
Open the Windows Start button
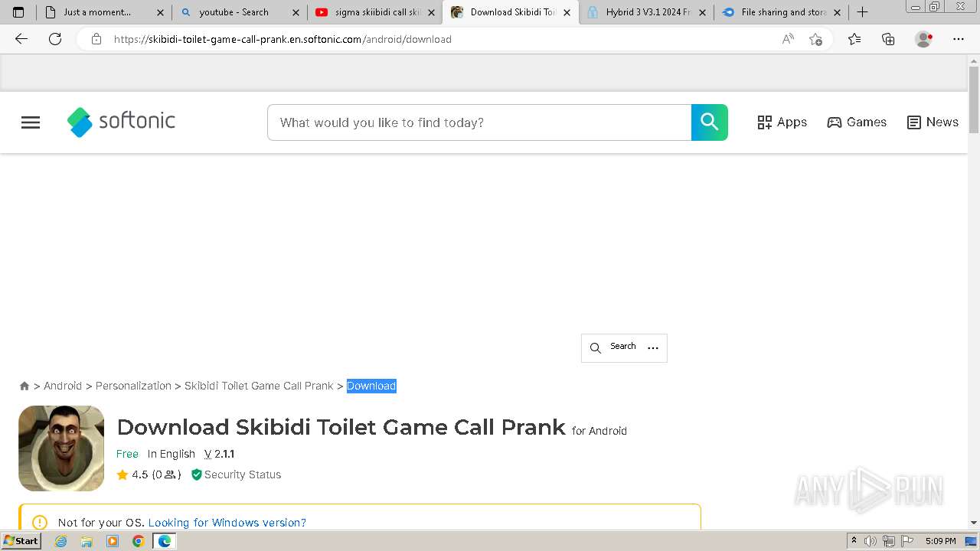[21, 541]
